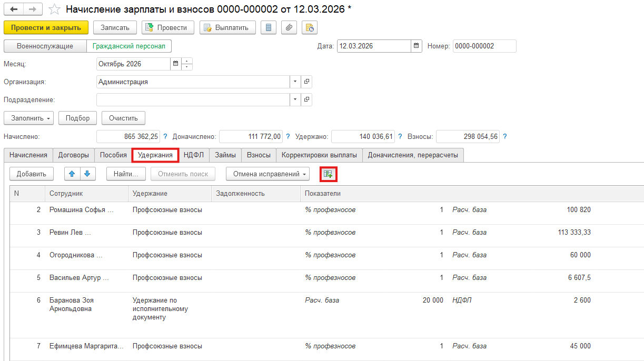This screenshot has height=361, width=644.
Task: Open the Заполнить dropdown button
Action: [29, 118]
